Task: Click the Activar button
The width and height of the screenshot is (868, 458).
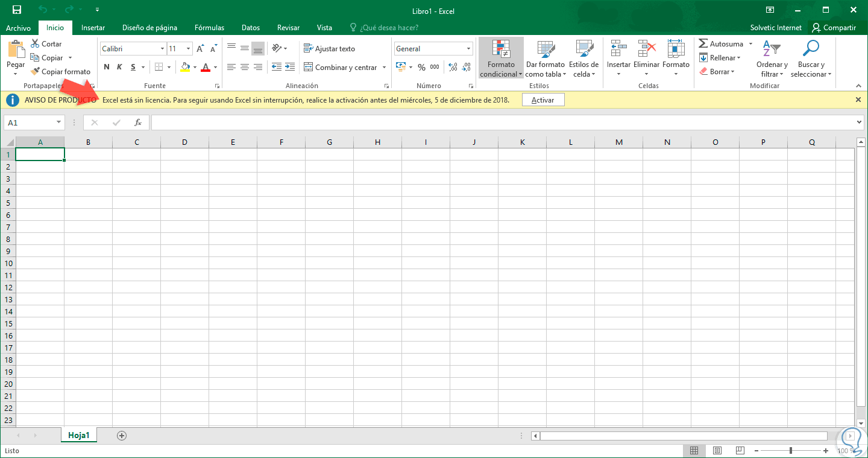Action: tap(543, 100)
